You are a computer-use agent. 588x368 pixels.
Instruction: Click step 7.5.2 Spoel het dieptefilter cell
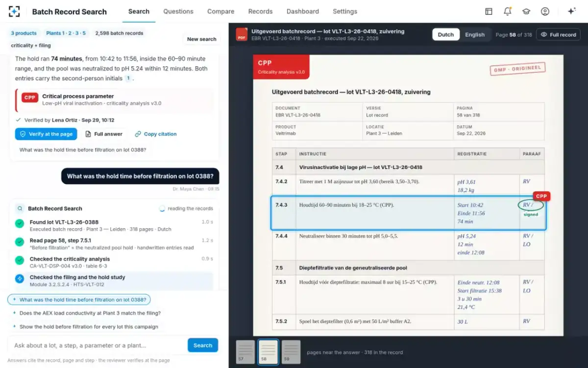click(x=375, y=321)
